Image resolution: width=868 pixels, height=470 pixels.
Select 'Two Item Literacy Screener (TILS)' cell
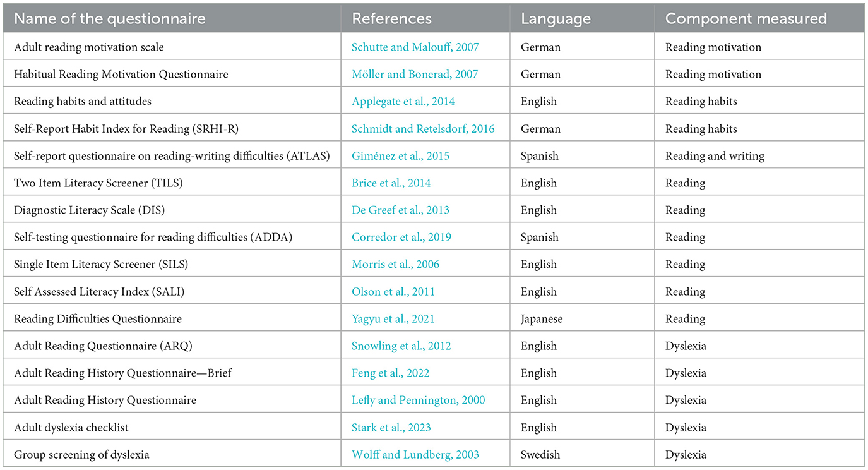coord(171,183)
